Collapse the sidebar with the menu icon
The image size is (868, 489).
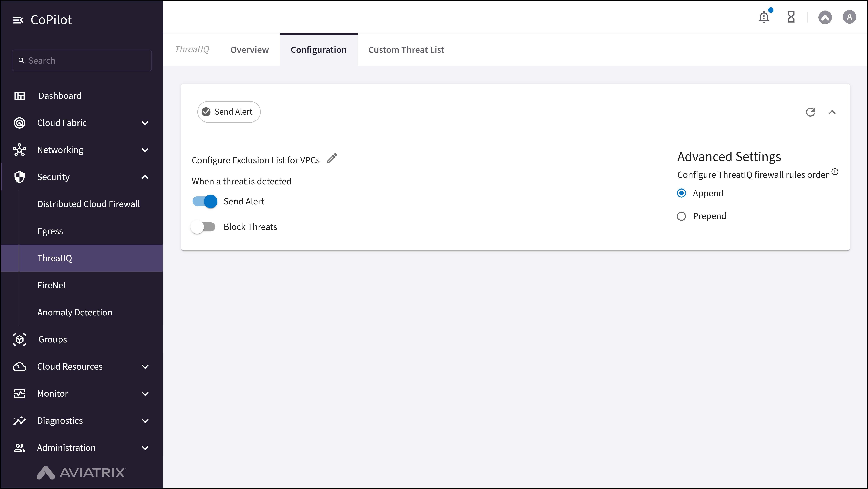18,20
